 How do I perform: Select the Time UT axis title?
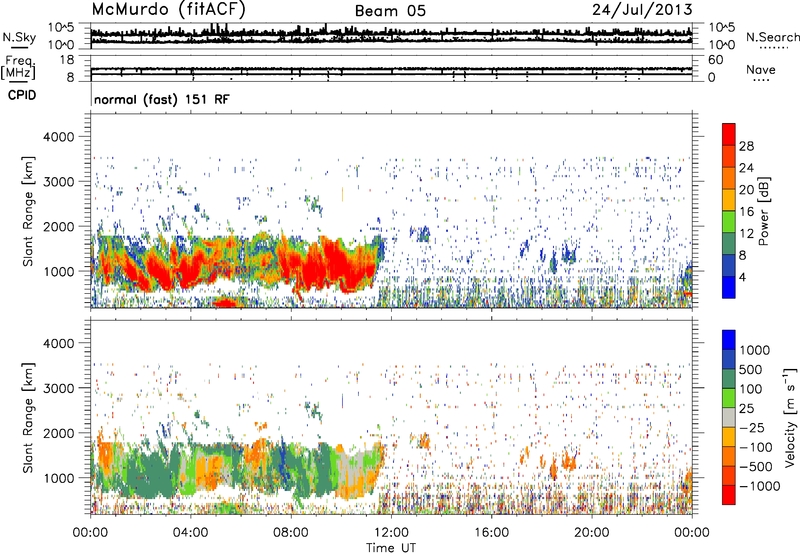(391, 548)
